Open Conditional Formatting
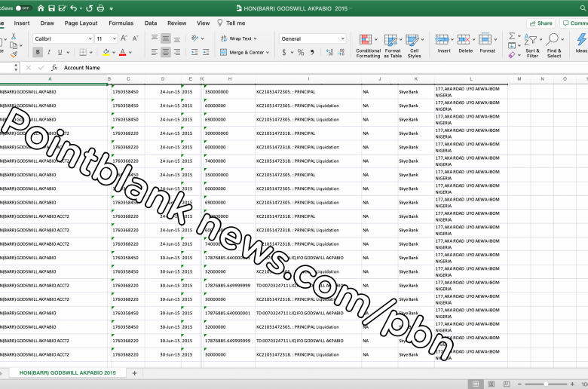This screenshot has width=588, height=389. click(x=368, y=46)
